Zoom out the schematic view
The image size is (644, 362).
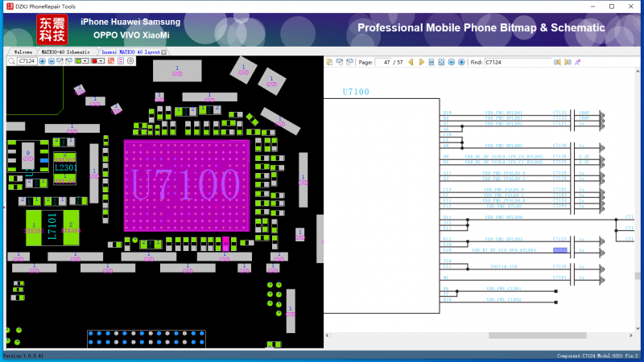pos(451,61)
